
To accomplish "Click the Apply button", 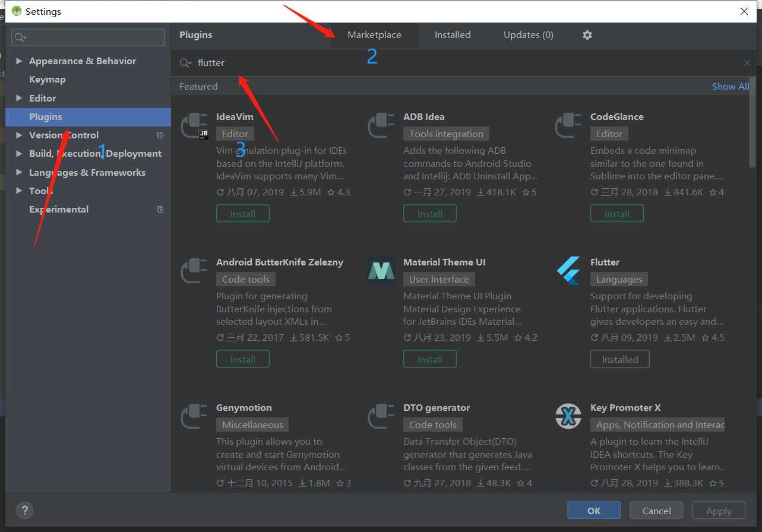I will pyautogui.click(x=719, y=511).
